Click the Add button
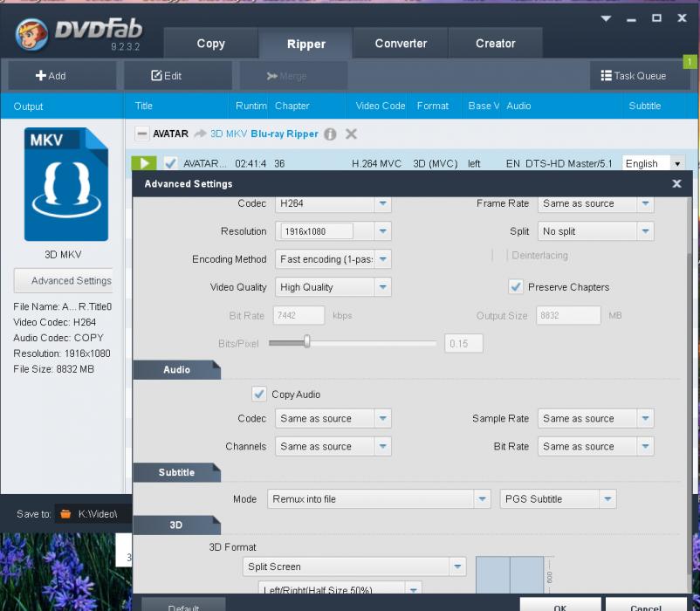 51,76
